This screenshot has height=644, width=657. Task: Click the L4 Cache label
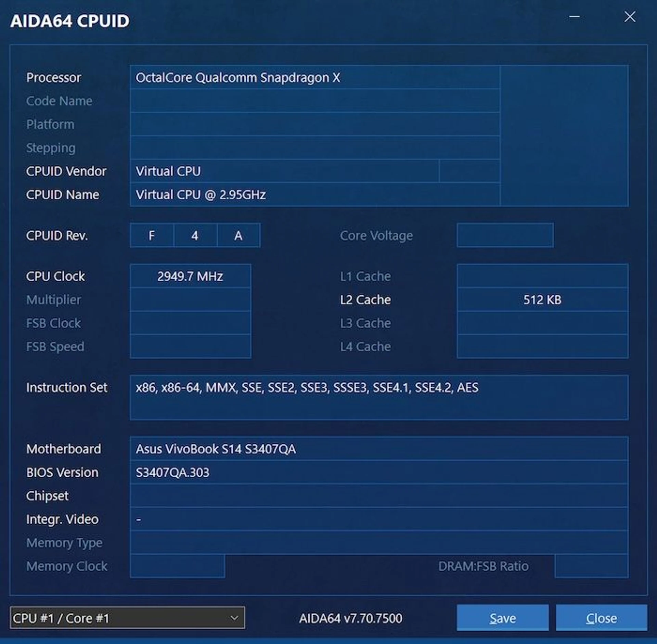[365, 347]
